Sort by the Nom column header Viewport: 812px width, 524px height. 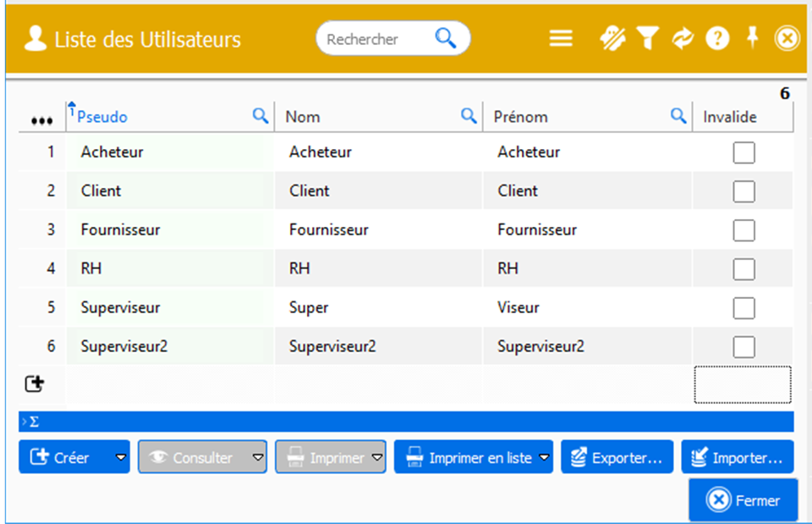coord(303,118)
